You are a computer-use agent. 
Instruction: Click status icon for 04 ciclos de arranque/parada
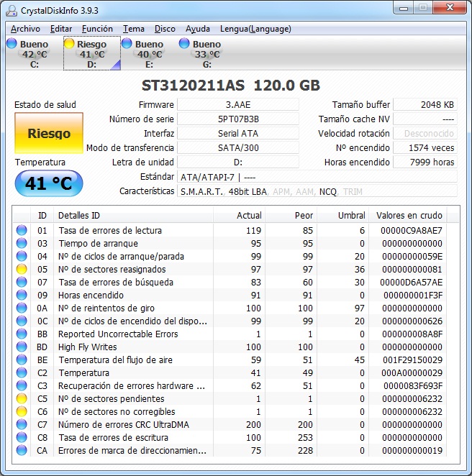22,256
